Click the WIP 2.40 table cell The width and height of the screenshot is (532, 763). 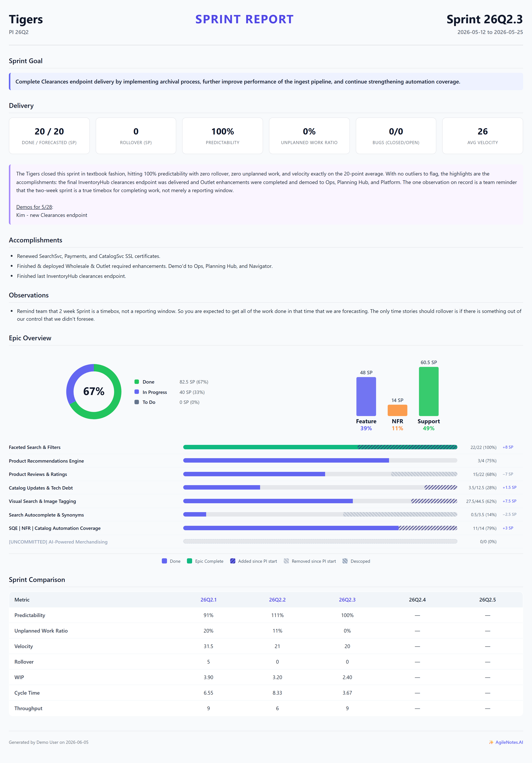click(x=347, y=677)
